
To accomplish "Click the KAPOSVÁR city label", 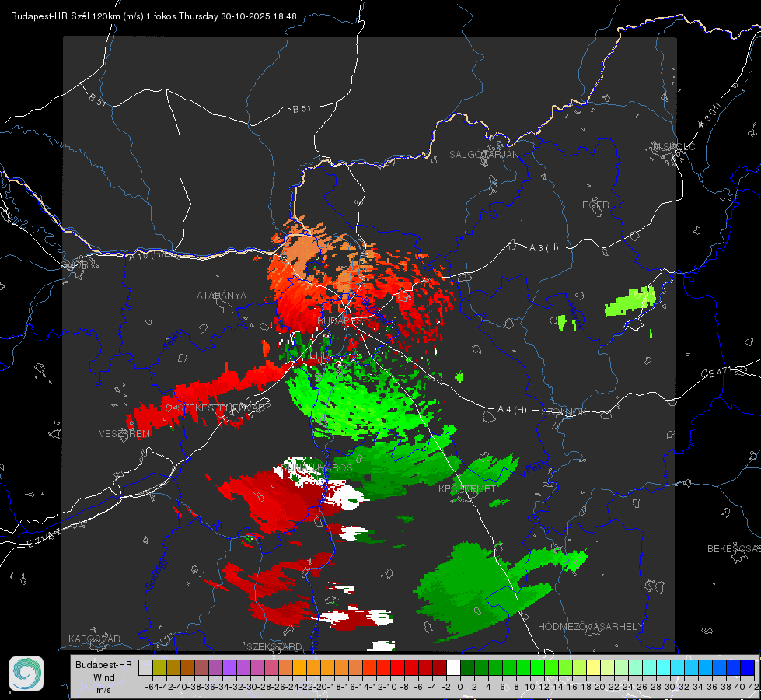I will click(x=94, y=639).
